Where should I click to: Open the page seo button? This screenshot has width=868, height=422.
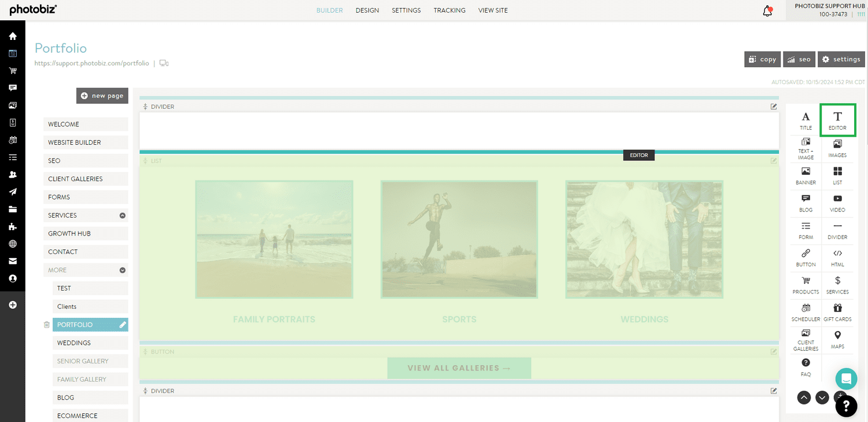pos(799,59)
